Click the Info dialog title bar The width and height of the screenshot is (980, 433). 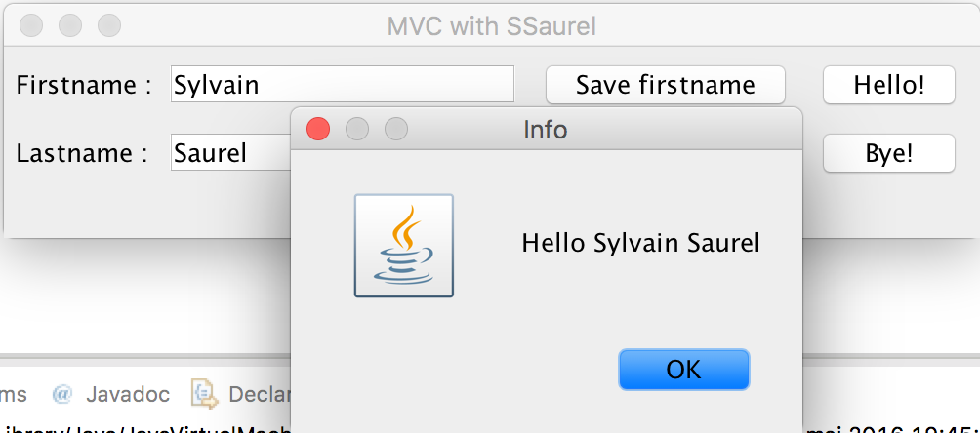point(546,130)
